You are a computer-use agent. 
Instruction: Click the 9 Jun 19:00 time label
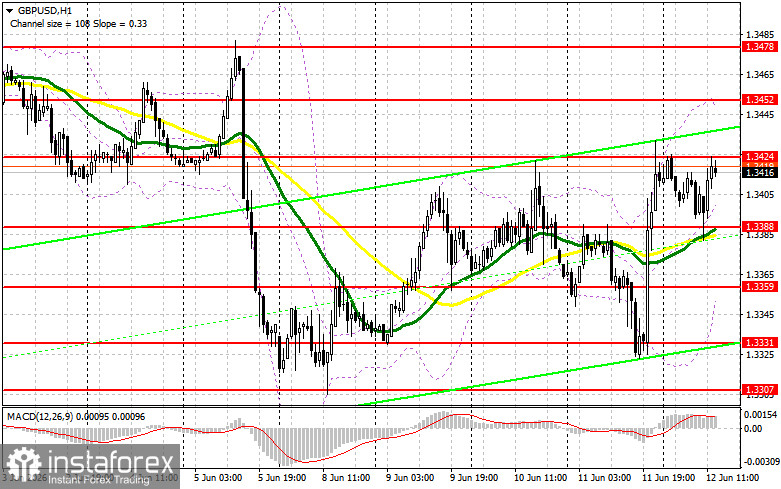474,478
